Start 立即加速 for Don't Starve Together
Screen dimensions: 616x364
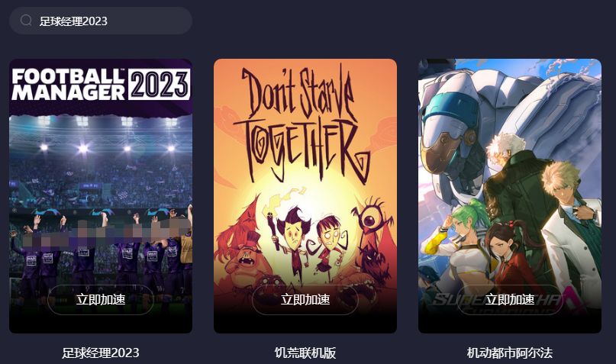[x=305, y=300]
